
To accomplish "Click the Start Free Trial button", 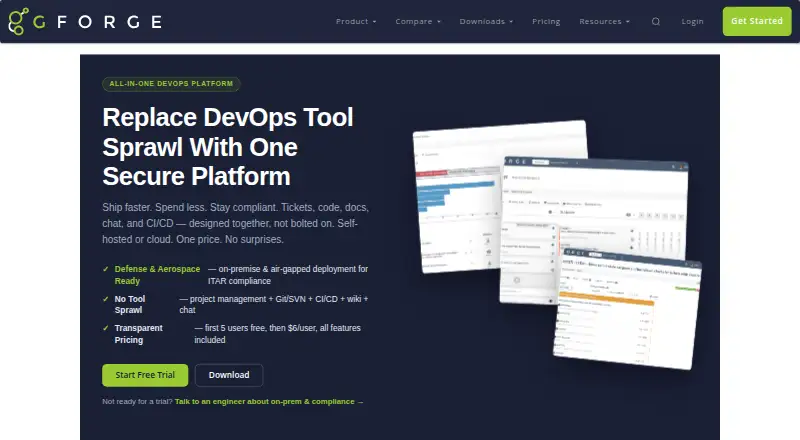I will [x=145, y=375].
